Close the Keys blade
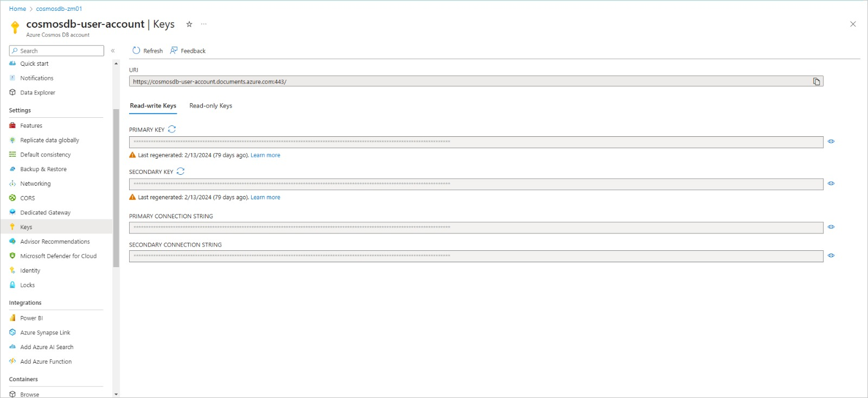 pos(853,24)
